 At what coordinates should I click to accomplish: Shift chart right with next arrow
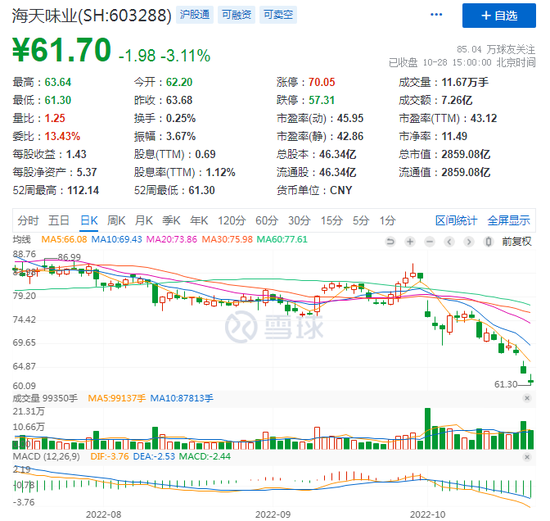click(x=469, y=242)
